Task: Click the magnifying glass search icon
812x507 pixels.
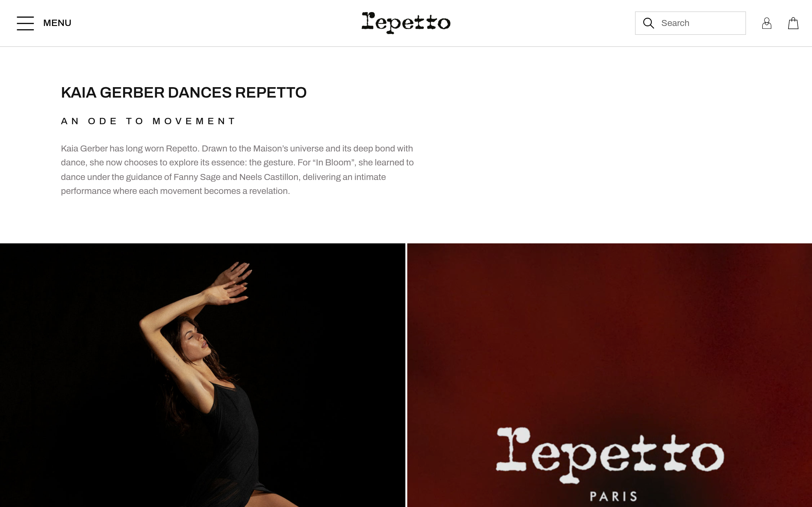Action: pos(648,23)
